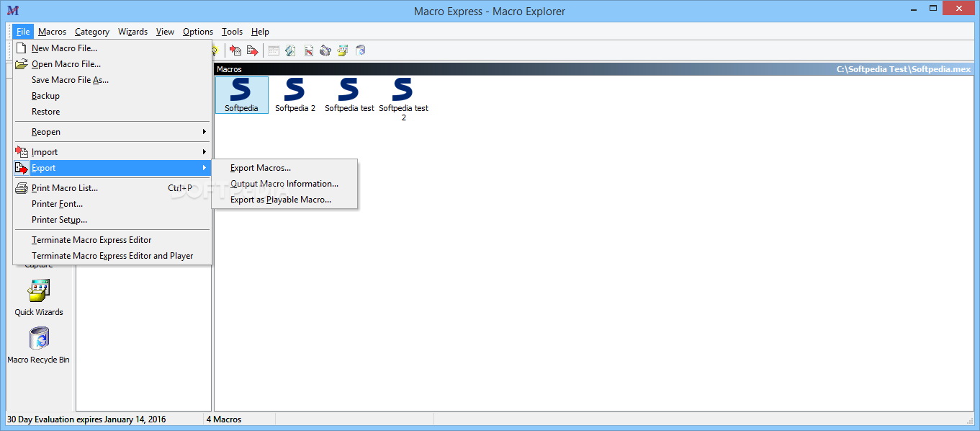980x431 pixels.
Task: Click the highlighted Export menu entry
Action: click(x=112, y=168)
